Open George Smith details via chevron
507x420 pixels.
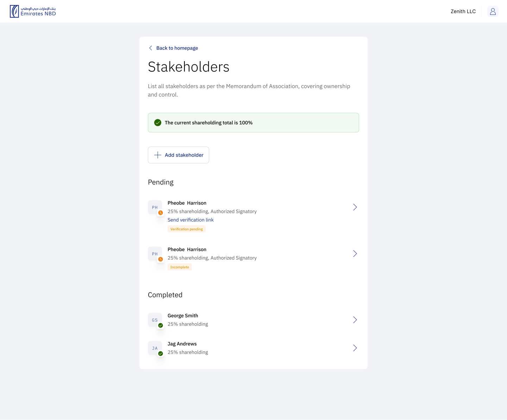tap(355, 320)
